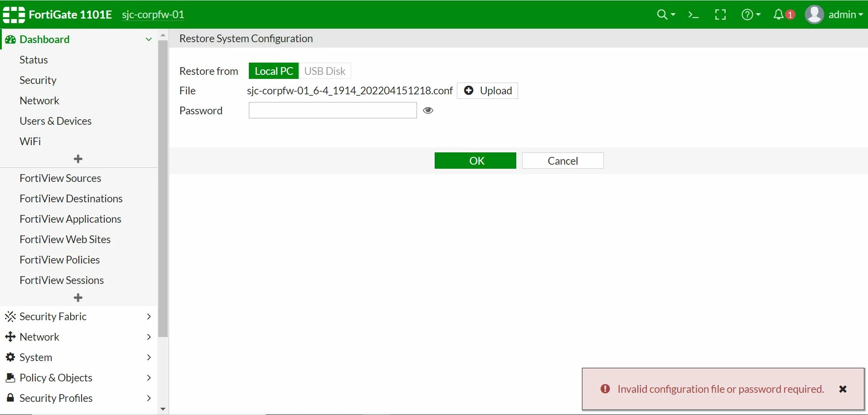Open the help question mark menu
Viewport: 868px width, 415px height.
[x=747, y=15]
